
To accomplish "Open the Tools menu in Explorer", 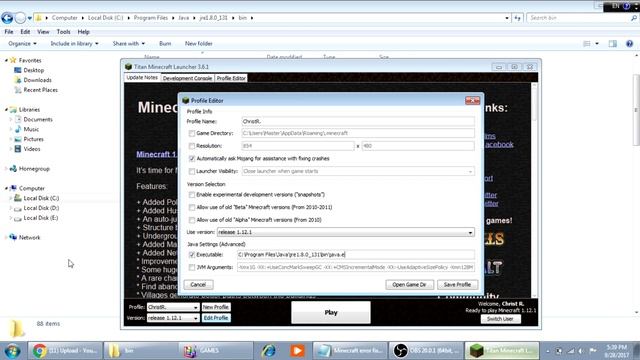I will (x=63, y=32).
